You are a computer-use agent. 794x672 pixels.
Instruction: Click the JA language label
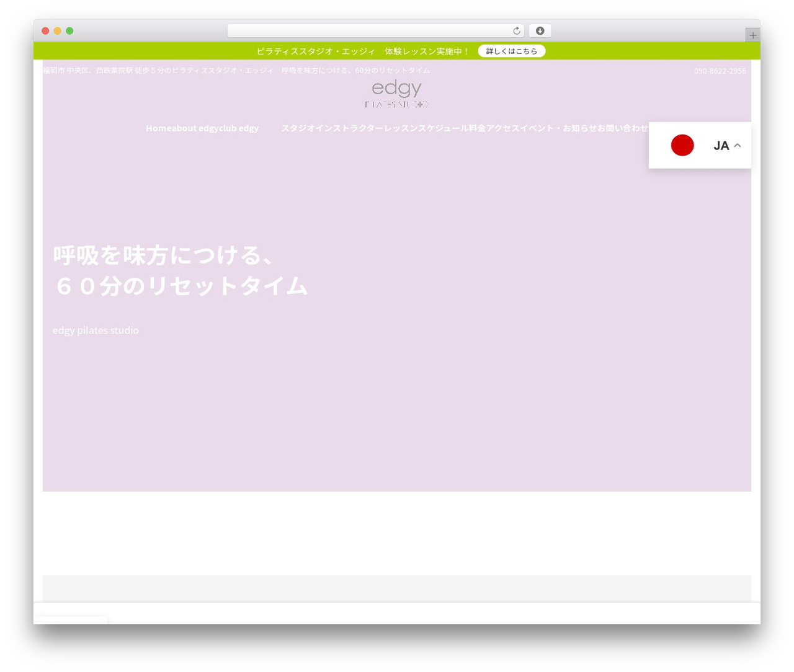tap(721, 146)
